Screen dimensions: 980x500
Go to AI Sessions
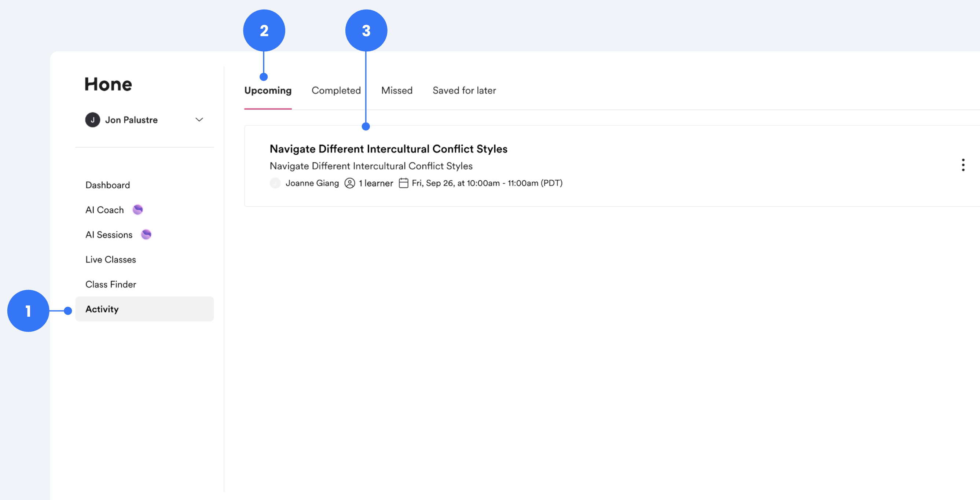pos(109,235)
